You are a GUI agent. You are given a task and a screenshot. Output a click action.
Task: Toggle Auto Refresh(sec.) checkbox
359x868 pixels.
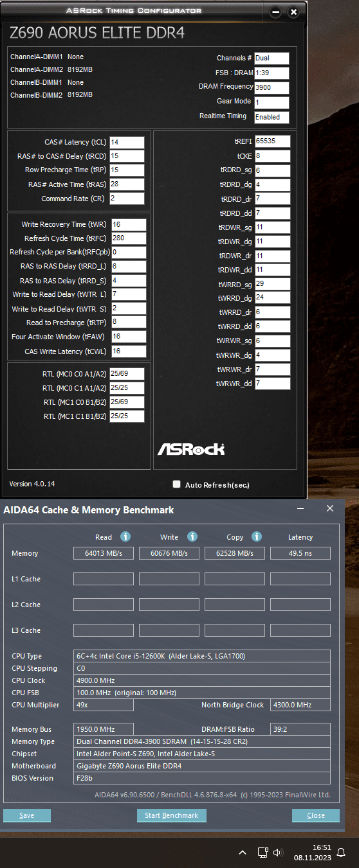click(176, 484)
